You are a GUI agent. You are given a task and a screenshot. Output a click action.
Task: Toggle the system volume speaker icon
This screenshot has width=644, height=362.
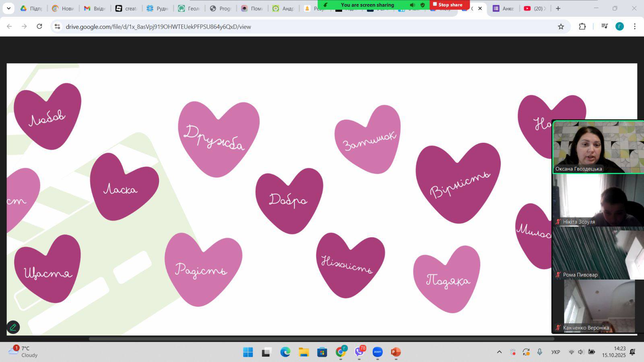(580, 352)
